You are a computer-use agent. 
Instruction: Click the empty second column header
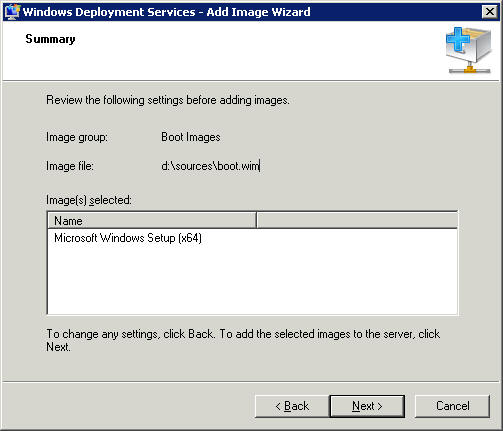(x=357, y=221)
